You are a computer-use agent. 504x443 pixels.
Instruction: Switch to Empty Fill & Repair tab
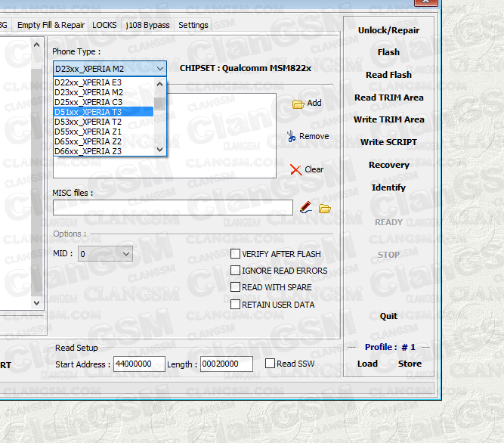(x=51, y=25)
